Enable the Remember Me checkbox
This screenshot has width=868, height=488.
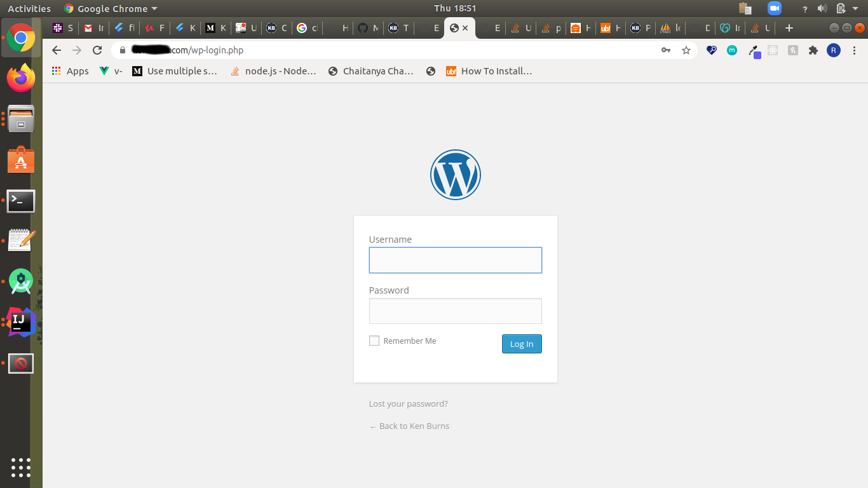pyautogui.click(x=374, y=341)
